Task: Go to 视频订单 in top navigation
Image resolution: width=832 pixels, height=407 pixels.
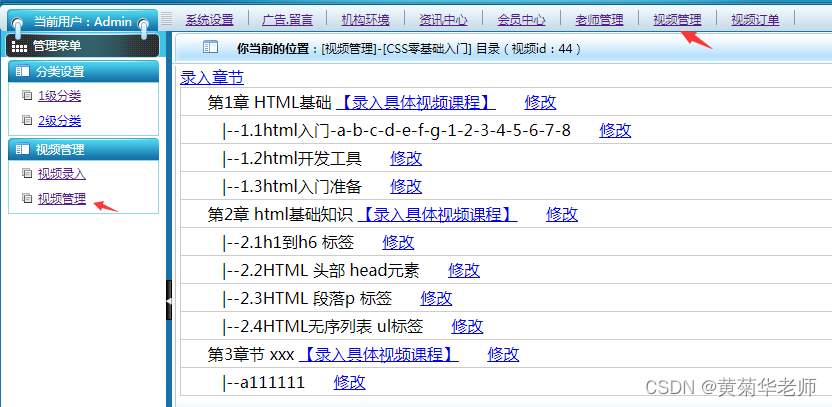Action: pos(755,19)
